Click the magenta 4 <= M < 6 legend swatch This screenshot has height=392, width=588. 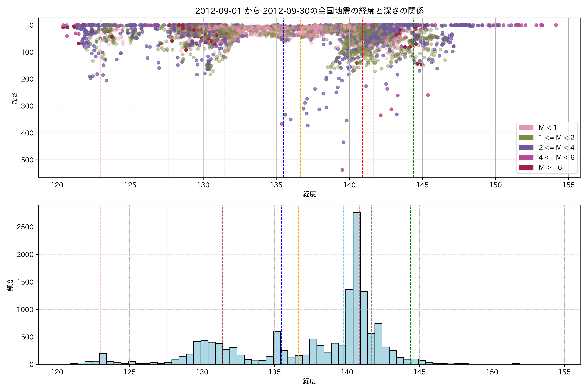coord(526,157)
